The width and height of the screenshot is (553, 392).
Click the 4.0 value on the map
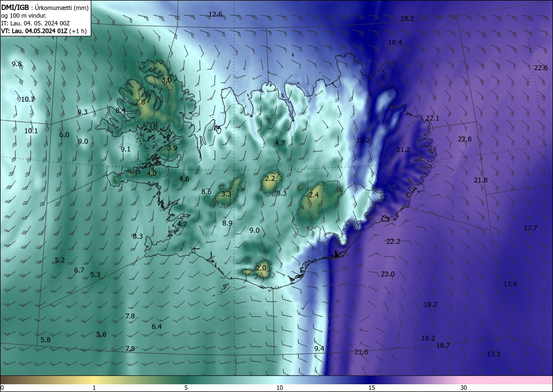click(x=152, y=174)
